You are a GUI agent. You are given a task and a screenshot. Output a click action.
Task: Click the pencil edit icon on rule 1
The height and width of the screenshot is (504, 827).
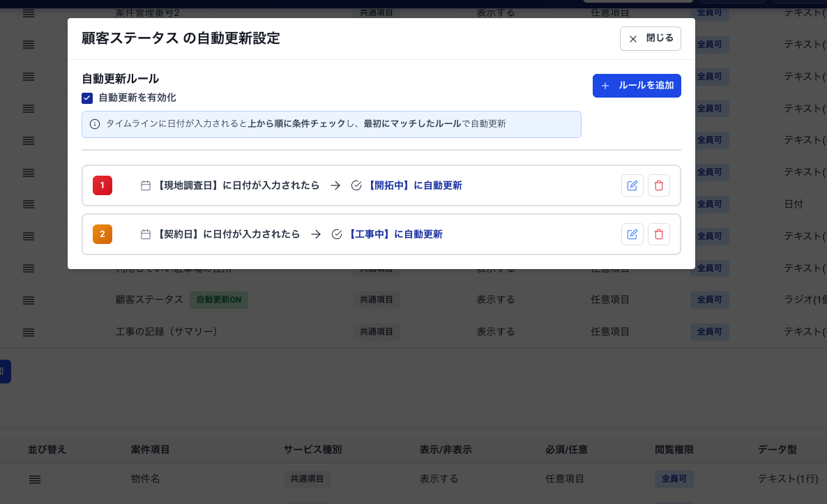click(x=632, y=185)
